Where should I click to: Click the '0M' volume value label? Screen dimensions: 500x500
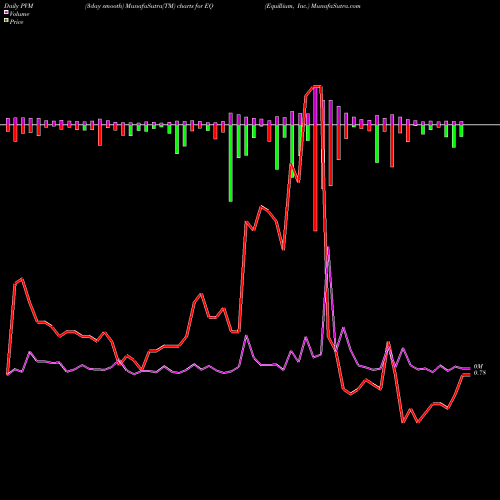point(478,367)
